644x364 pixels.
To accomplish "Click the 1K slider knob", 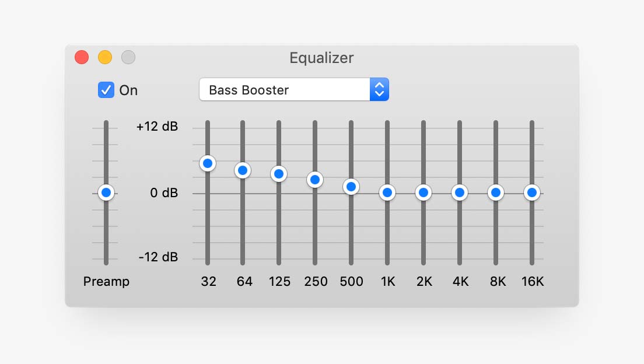I will 387,192.
